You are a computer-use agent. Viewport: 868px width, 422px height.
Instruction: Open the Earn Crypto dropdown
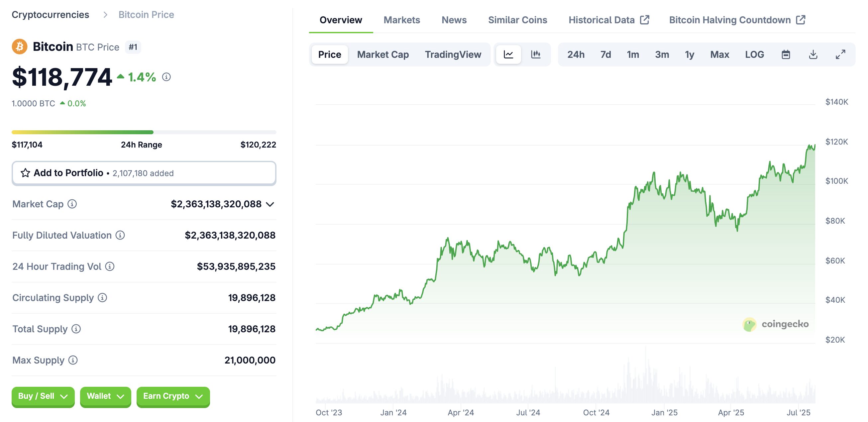pyautogui.click(x=173, y=396)
